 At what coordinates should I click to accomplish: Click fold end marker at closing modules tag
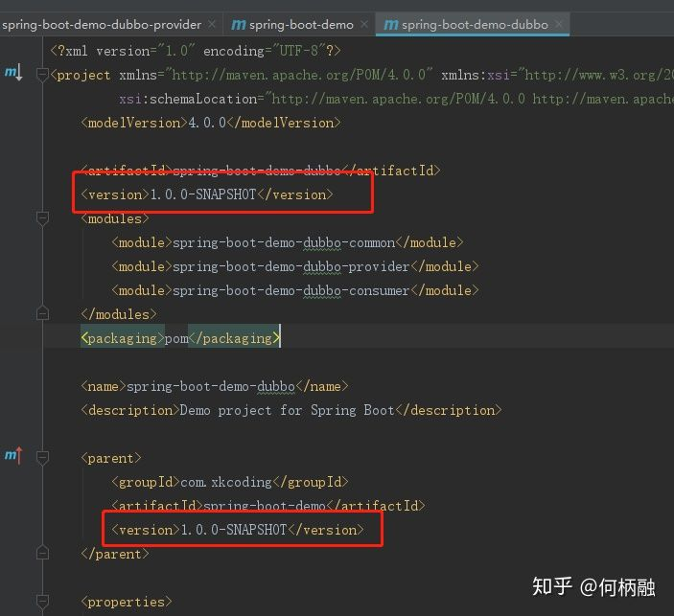click(x=42, y=314)
